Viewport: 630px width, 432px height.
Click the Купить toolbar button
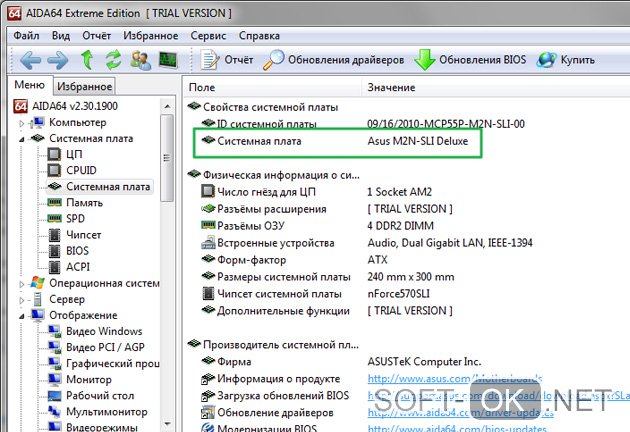(x=566, y=60)
